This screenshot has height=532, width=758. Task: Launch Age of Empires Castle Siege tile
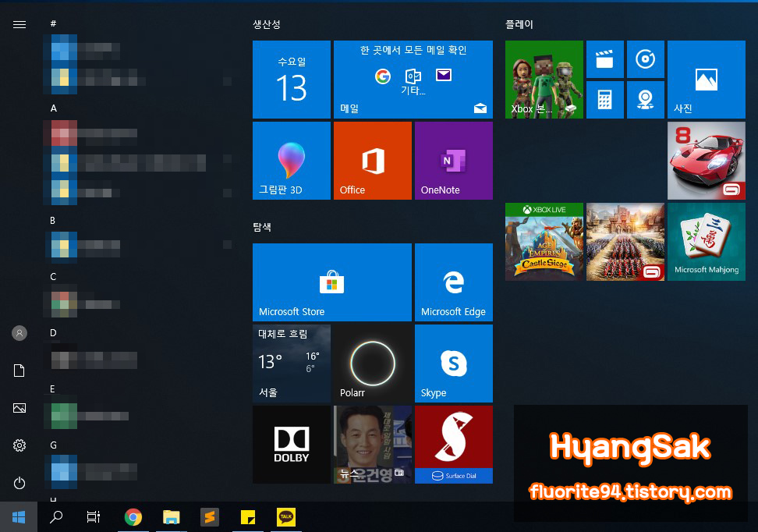(544, 242)
